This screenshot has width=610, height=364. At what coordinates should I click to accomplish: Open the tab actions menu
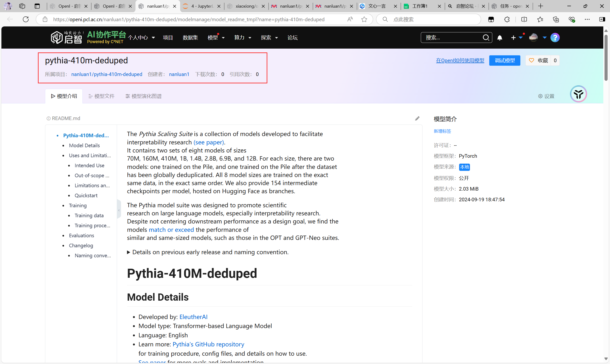coord(37,6)
